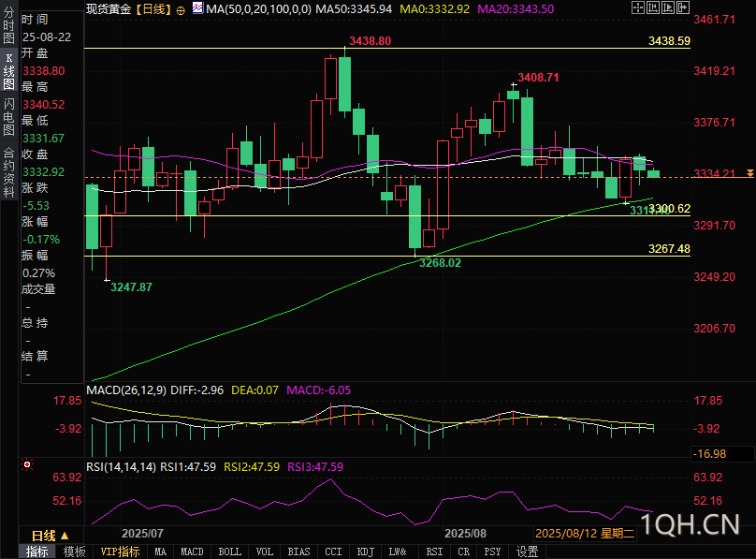Viewport: 756px width, 559px height.
Task: Click the MA indicator chart icon
Action: click(197, 7)
